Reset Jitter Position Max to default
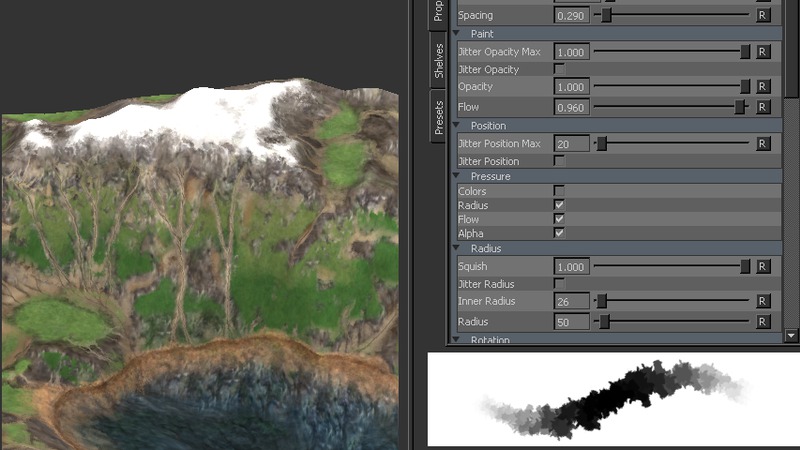This screenshot has height=450, width=800. pyautogui.click(x=763, y=144)
